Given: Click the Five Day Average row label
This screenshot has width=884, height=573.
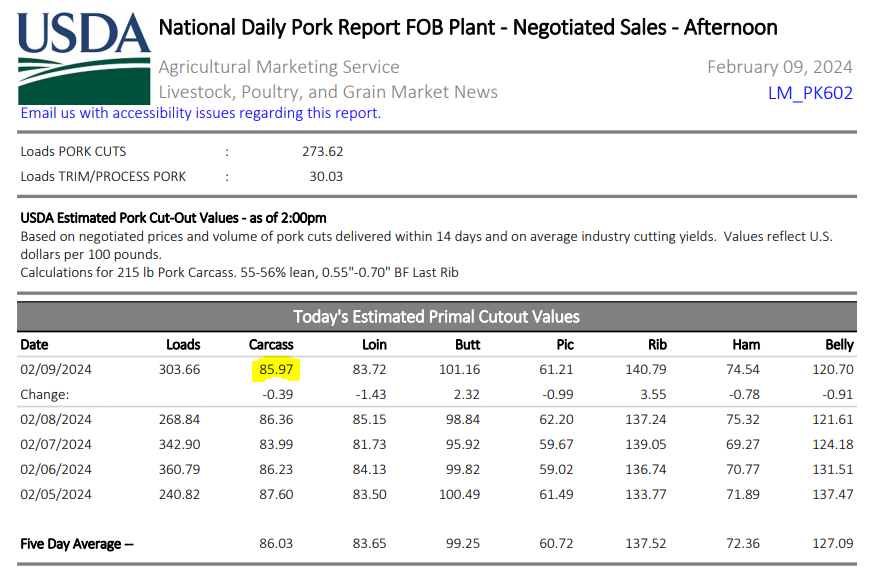Looking at the screenshot, I should (76, 544).
